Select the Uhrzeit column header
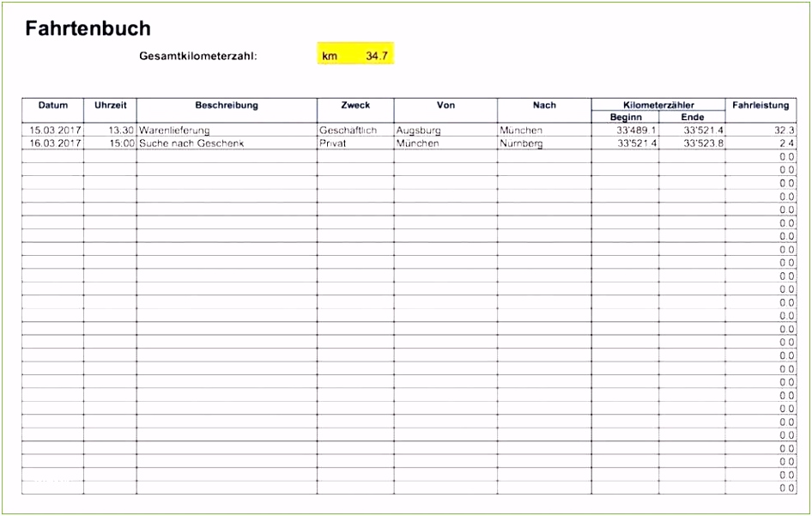This screenshot has width=812, height=516. (111, 111)
